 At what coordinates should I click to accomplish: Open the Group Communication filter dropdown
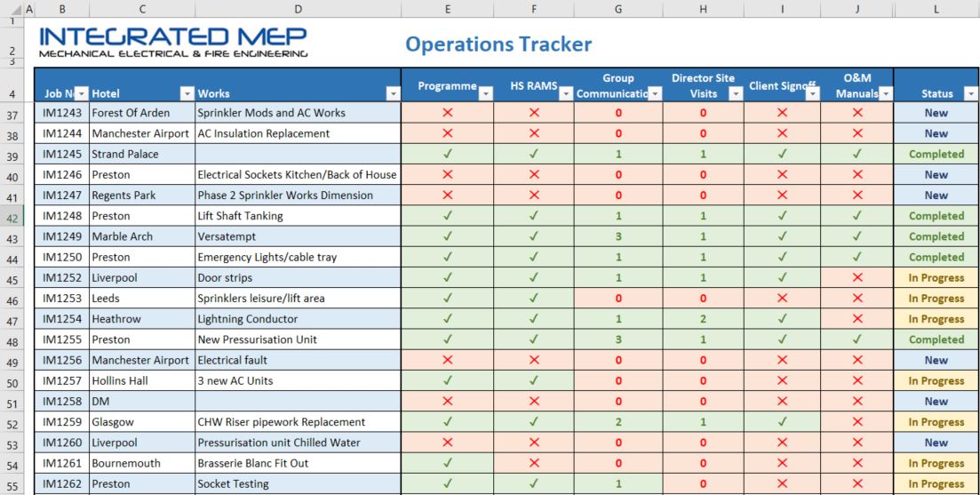point(655,93)
